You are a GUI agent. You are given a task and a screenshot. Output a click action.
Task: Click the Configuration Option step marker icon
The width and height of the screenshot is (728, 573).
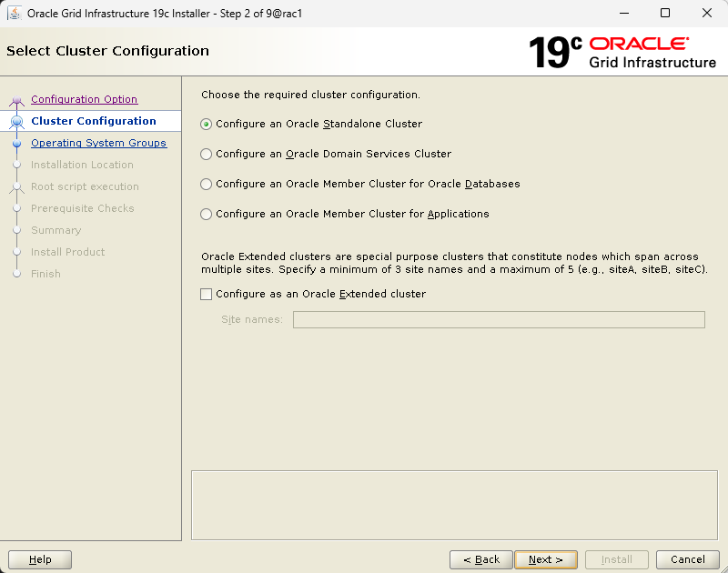[x=16, y=100]
